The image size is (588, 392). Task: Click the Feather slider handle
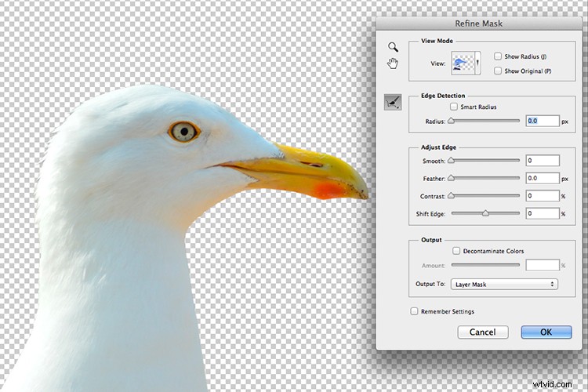(x=452, y=178)
